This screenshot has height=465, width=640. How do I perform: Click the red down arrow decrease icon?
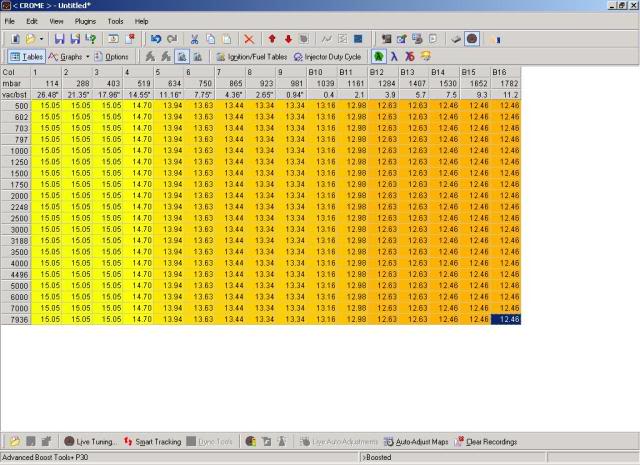288,39
